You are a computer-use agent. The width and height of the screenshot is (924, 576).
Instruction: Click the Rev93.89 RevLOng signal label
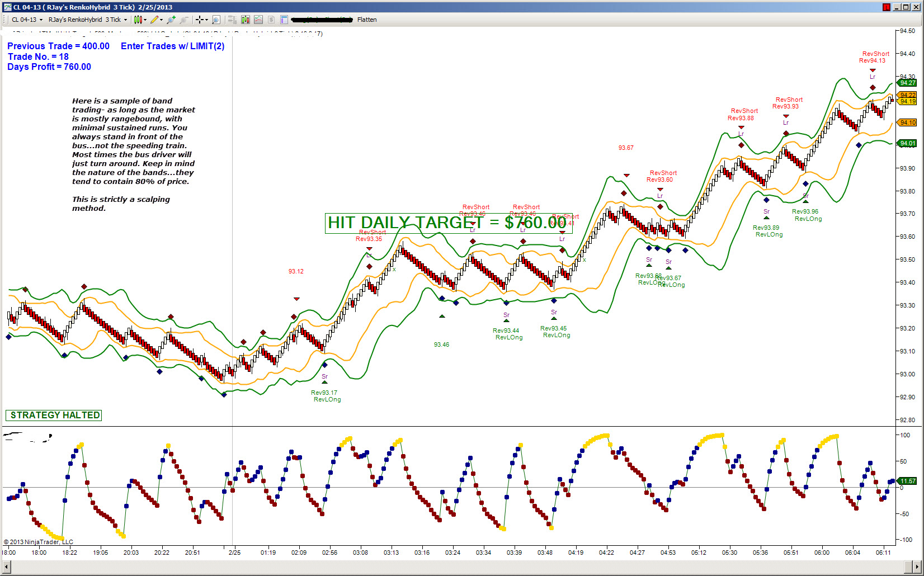point(768,231)
